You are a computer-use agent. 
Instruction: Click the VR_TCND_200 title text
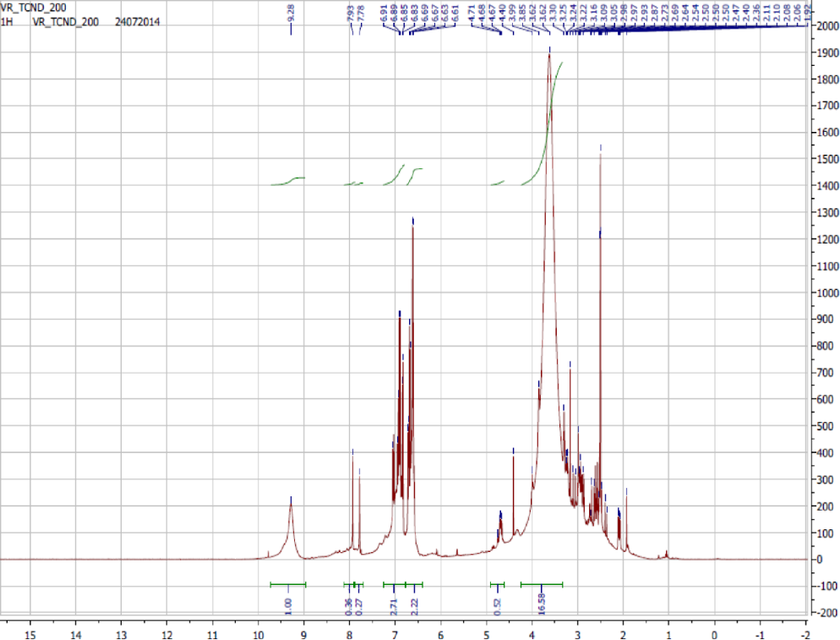coord(33,8)
